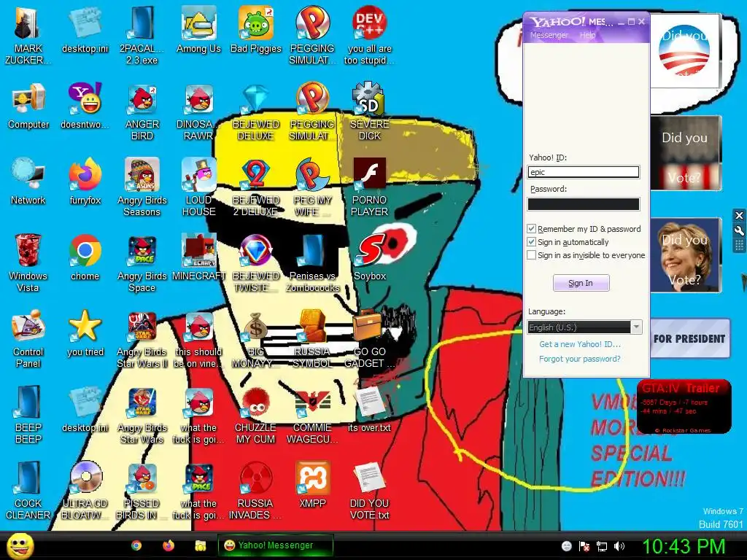Click the Hillary Did you Vote thumbnail

[686, 255]
